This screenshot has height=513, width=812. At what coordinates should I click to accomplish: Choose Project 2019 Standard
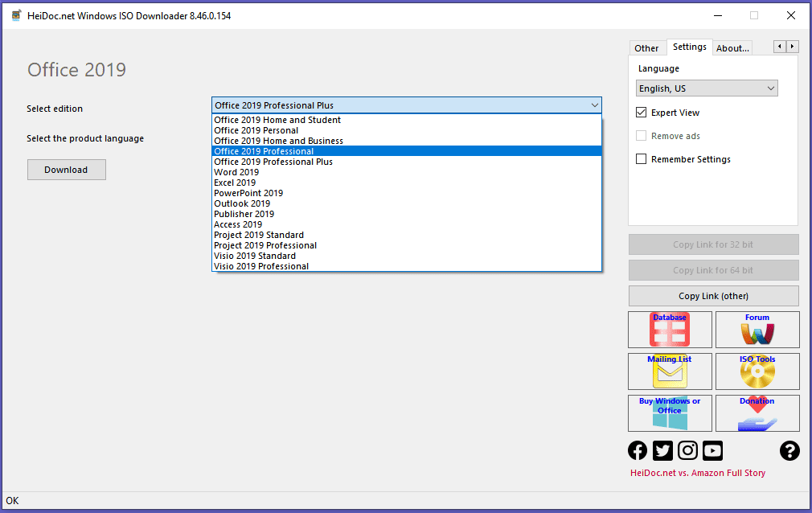(407, 235)
